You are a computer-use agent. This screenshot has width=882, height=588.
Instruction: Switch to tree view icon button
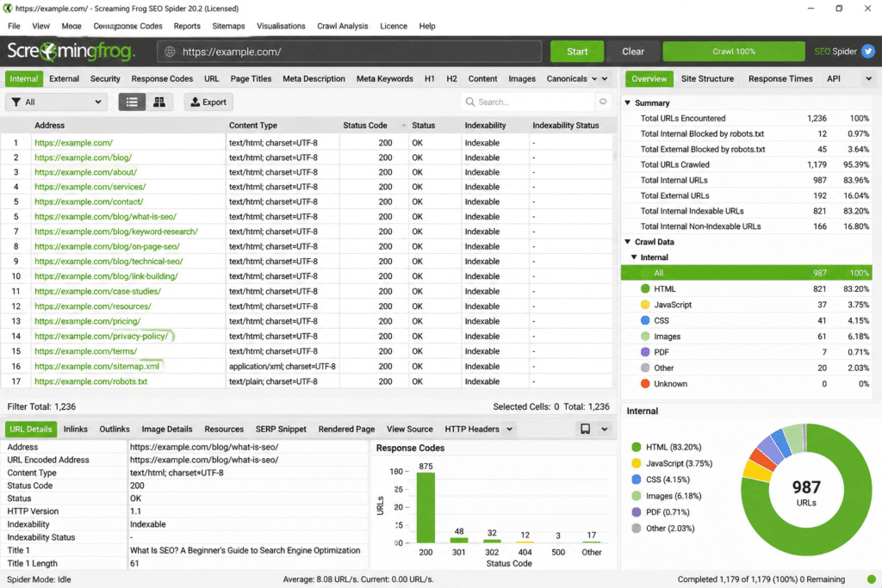pos(159,102)
